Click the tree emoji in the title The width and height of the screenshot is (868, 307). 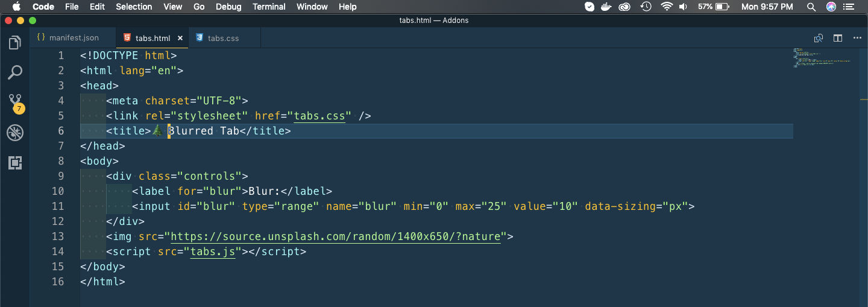click(157, 131)
